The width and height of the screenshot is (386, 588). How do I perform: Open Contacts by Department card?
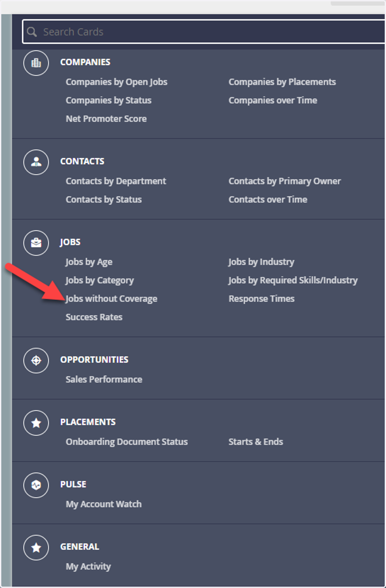(x=116, y=181)
